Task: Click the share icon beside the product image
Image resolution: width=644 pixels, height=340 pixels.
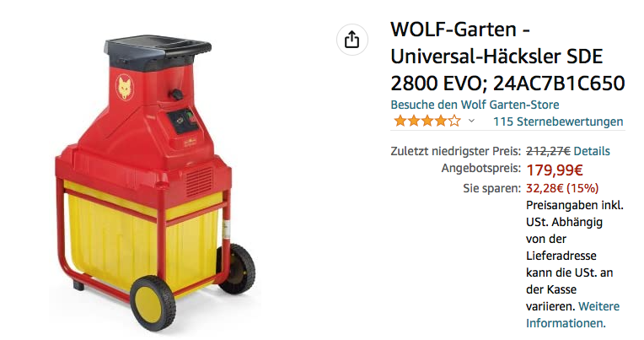Action: pos(352,40)
